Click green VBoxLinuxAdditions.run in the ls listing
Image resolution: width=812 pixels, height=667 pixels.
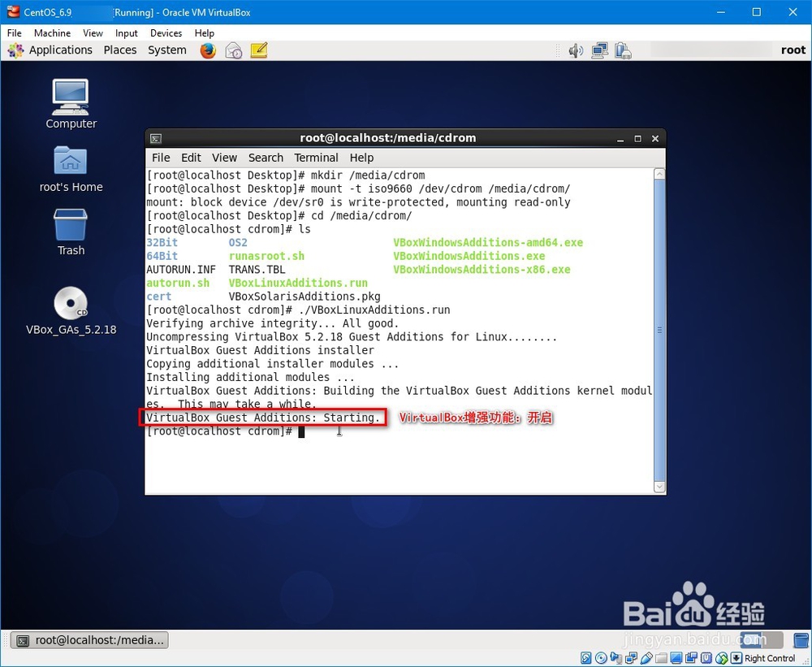click(x=298, y=283)
